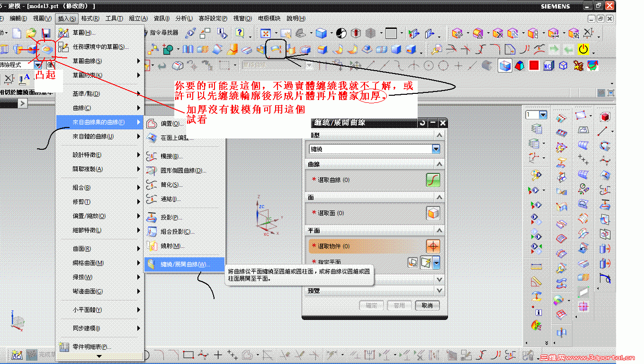Viewport: 644px width, 364px height.
Task: Open a file with the folder icon
Action: (x=31, y=33)
